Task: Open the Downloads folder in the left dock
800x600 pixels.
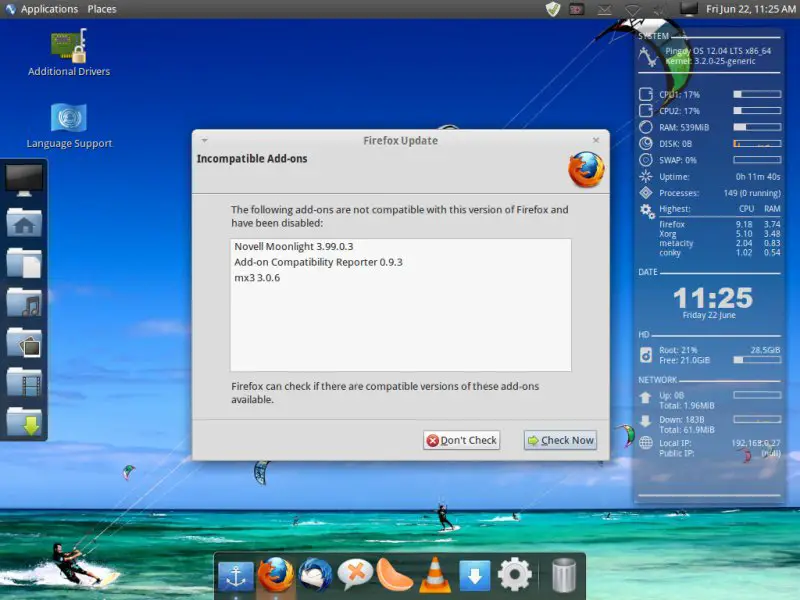Action: 23,422
